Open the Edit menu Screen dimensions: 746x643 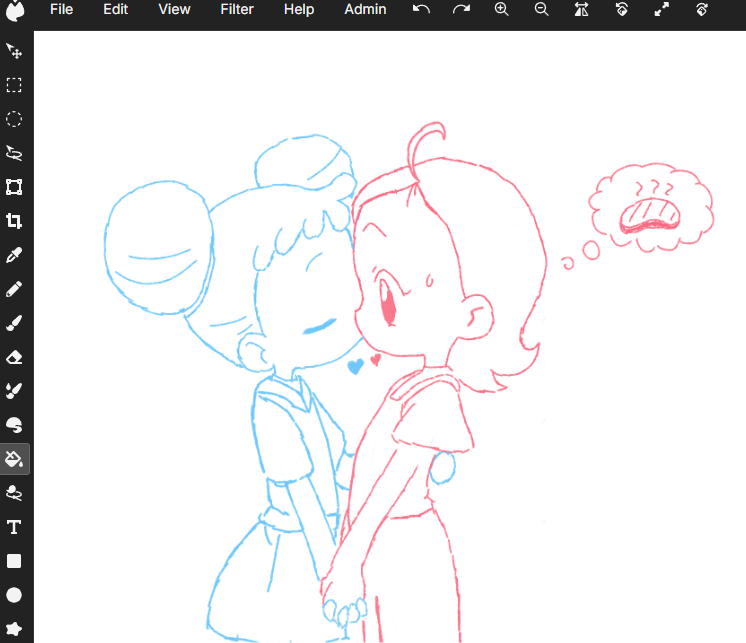click(x=116, y=10)
